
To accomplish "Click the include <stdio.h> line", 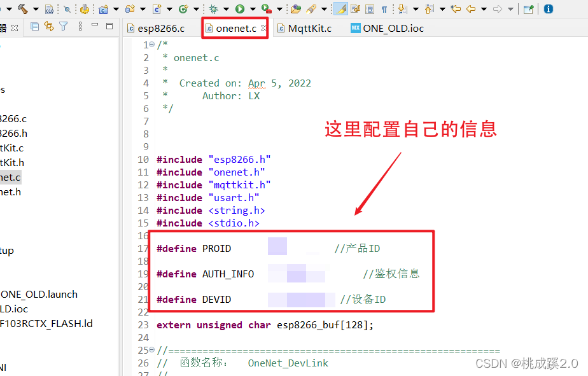I will click(207, 223).
